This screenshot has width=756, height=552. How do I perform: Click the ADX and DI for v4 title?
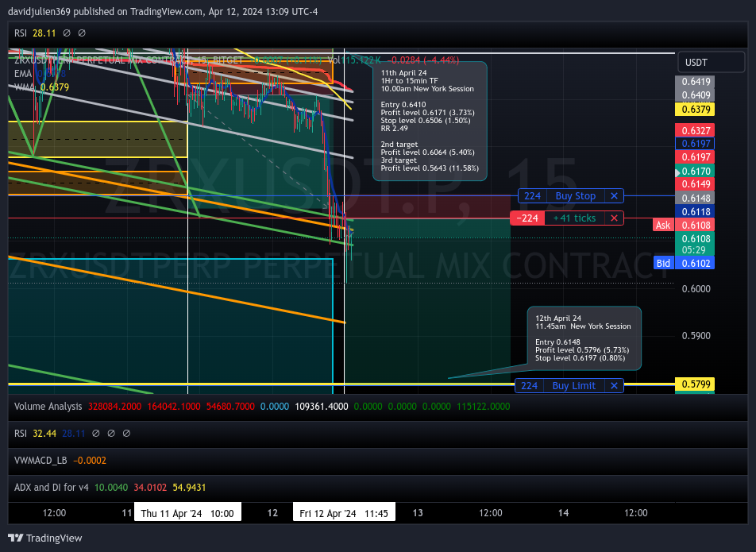click(52, 488)
